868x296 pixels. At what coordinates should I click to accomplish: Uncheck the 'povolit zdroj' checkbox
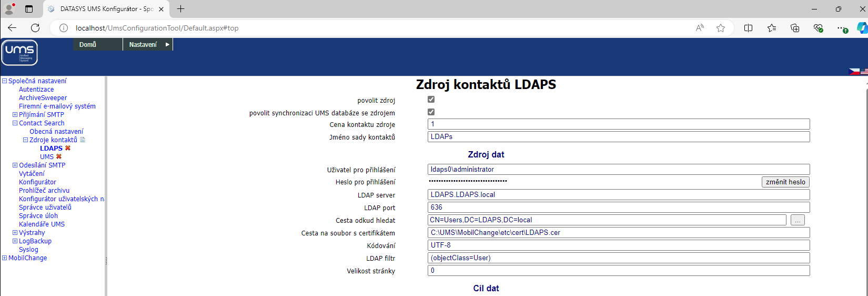pyautogui.click(x=431, y=100)
